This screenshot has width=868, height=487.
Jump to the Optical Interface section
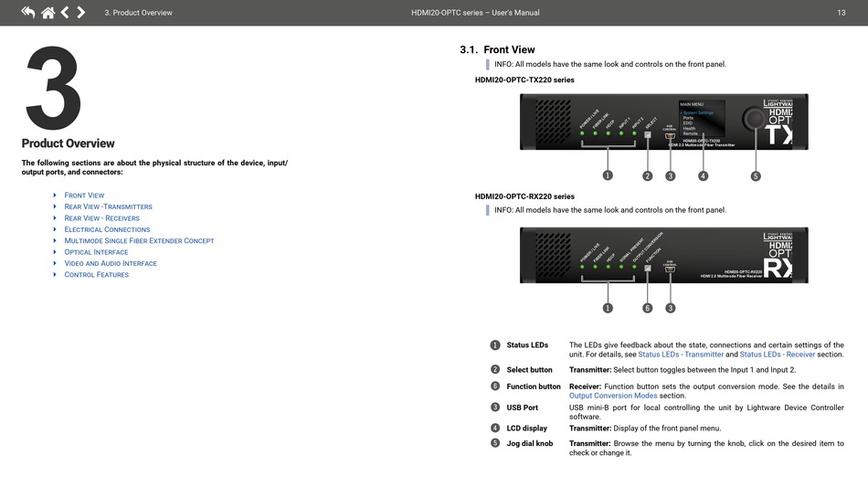96,251
